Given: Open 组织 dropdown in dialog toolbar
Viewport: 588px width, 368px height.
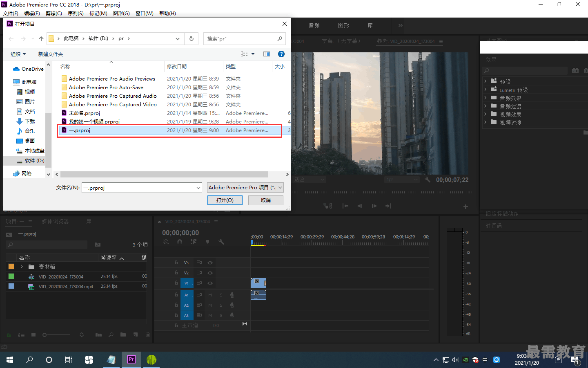Looking at the screenshot, I should click(x=18, y=54).
